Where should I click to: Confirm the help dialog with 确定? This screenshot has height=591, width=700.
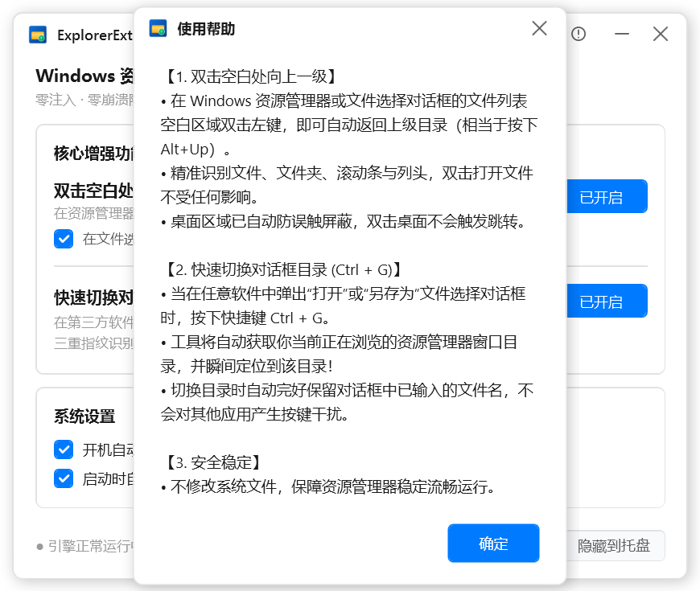[493, 544]
